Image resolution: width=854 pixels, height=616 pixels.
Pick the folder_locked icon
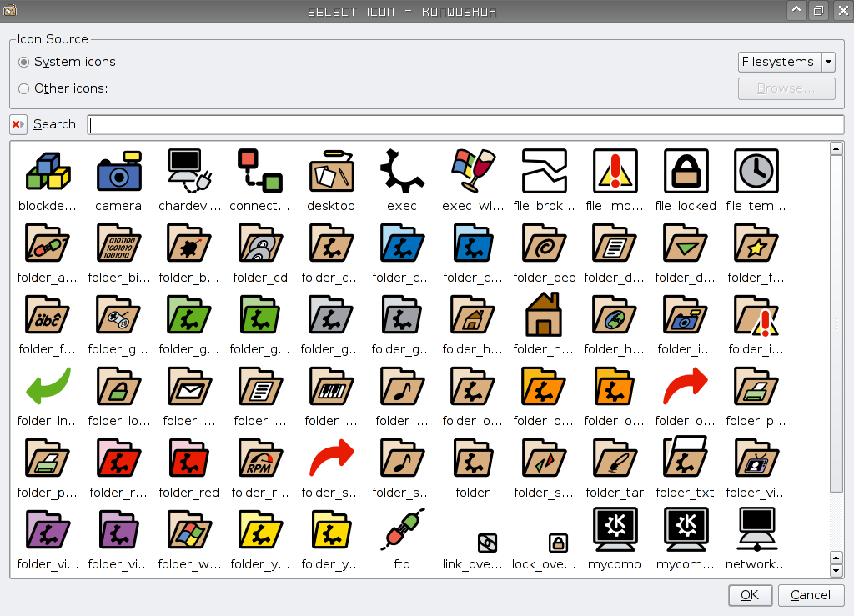118,387
